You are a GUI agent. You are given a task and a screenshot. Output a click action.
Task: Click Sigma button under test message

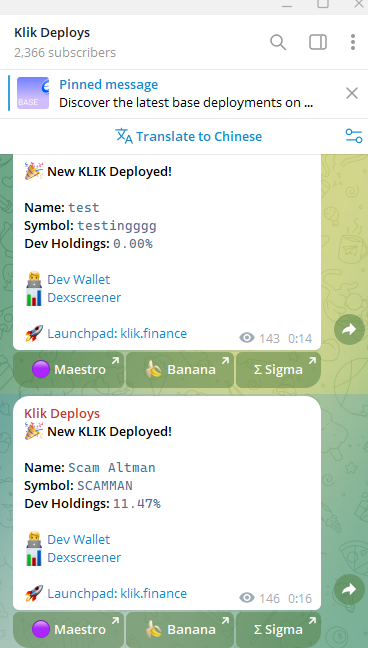coord(278,369)
